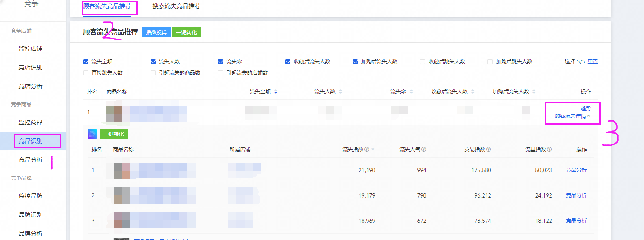
Task: Uncheck the 流失金额 checkbox
Action: coord(86,62)
